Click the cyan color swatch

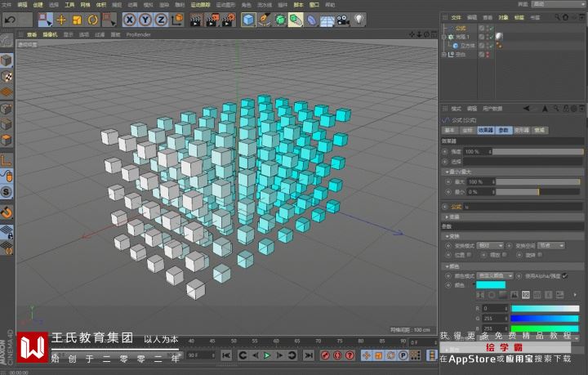pyautogui.click(x=491, y=285)
